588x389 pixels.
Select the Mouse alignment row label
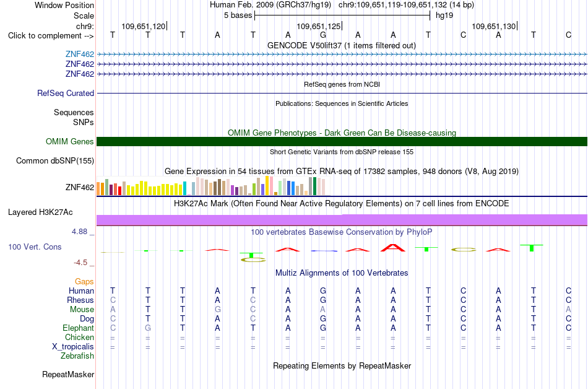[x=82, y=310]
